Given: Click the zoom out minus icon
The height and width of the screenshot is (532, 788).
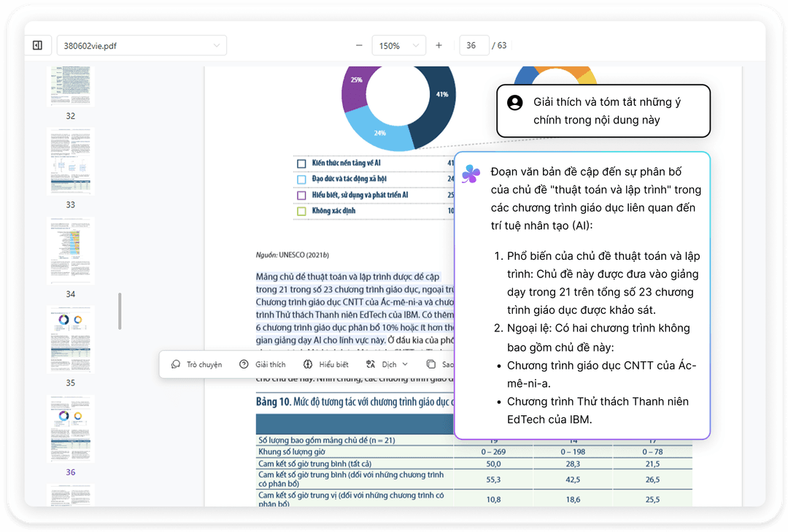Looking at the screenshot, I should coord(359,45).
